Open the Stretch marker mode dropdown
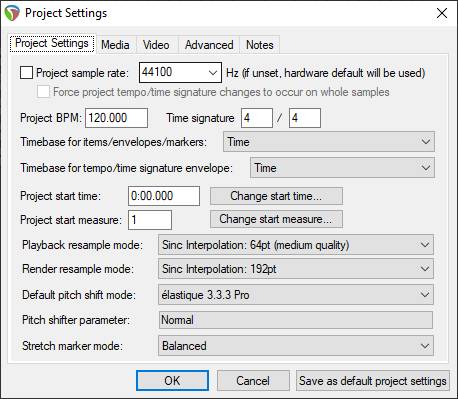This screenshot has height=399, width=458. click(296, 346)
